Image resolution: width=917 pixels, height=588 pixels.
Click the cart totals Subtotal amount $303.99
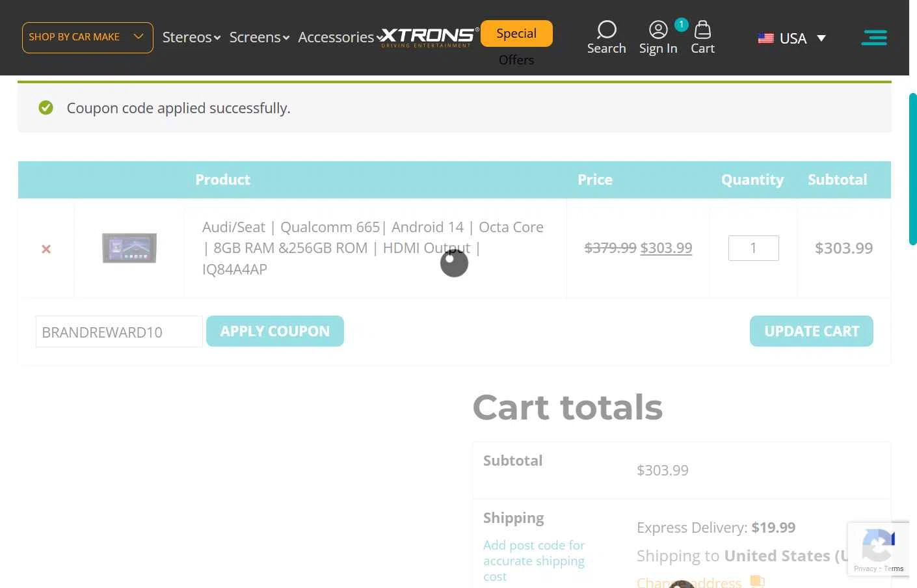(x=662, y=470)
